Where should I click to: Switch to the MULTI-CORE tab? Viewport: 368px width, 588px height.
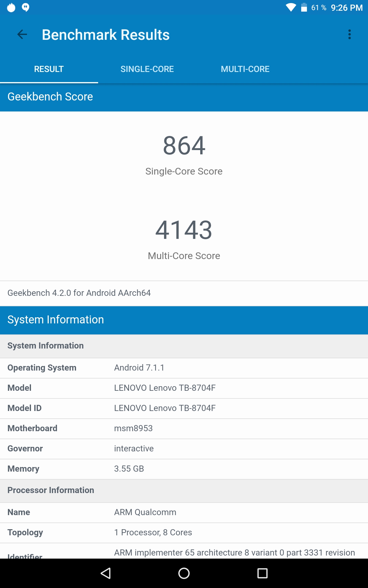coord(245,69)
